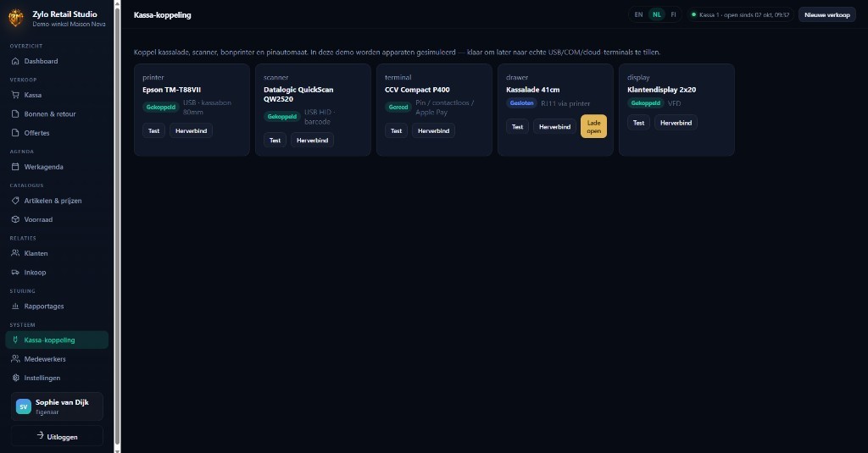The width and height of the screenshot is (868, 453).
Task: Start a Nieuwe verkoop
Action: 827,15
